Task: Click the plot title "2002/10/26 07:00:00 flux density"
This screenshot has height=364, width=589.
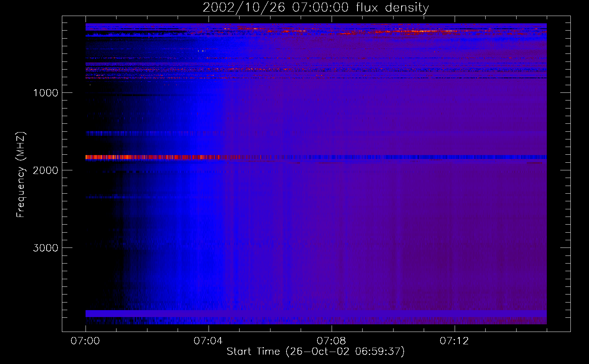Action: [316, 8]
